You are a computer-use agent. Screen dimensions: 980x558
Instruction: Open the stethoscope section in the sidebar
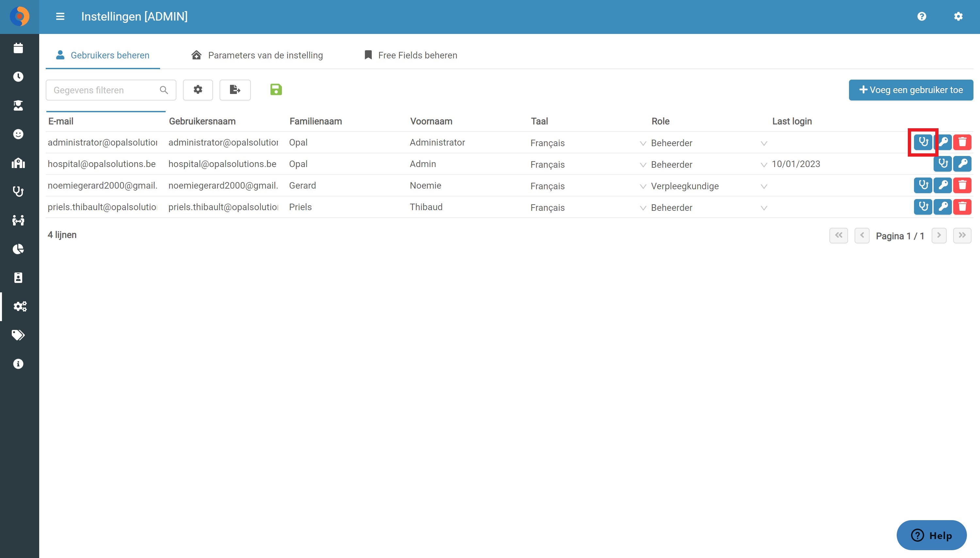pos(18,191)
